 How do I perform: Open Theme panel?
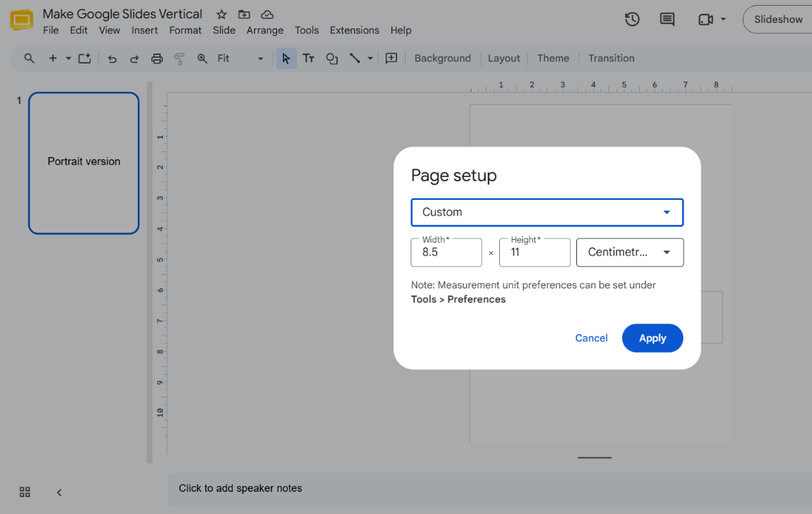pos(553,59)
